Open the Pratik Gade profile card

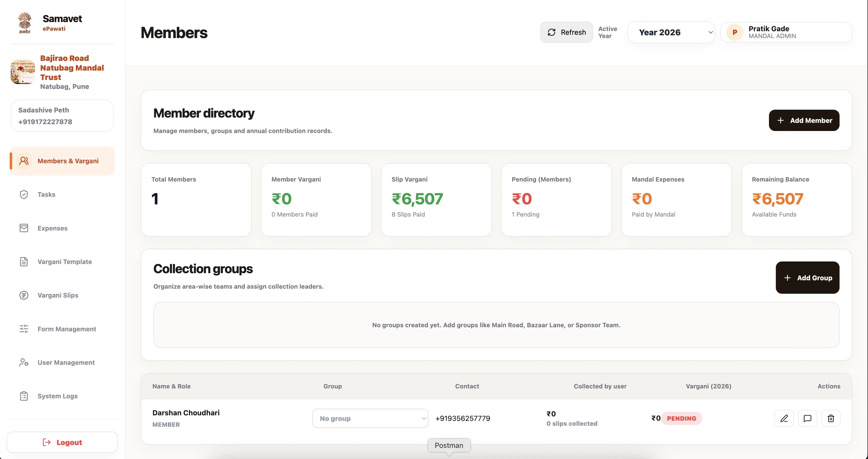[786, 32]
